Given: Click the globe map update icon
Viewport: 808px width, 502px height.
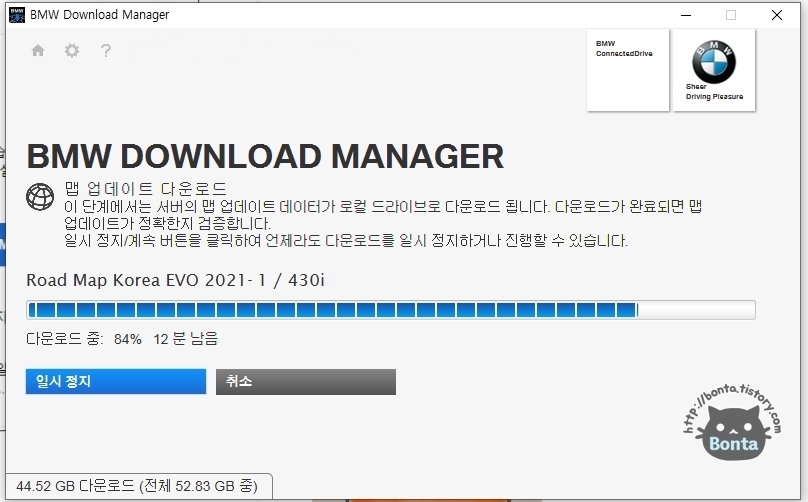Looking at the screenshot, I should [40, 196].
